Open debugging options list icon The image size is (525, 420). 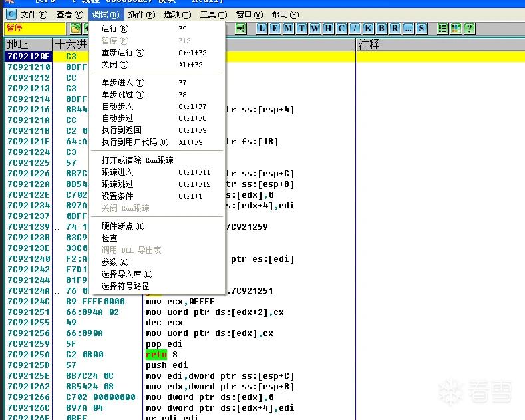[443, 29]
